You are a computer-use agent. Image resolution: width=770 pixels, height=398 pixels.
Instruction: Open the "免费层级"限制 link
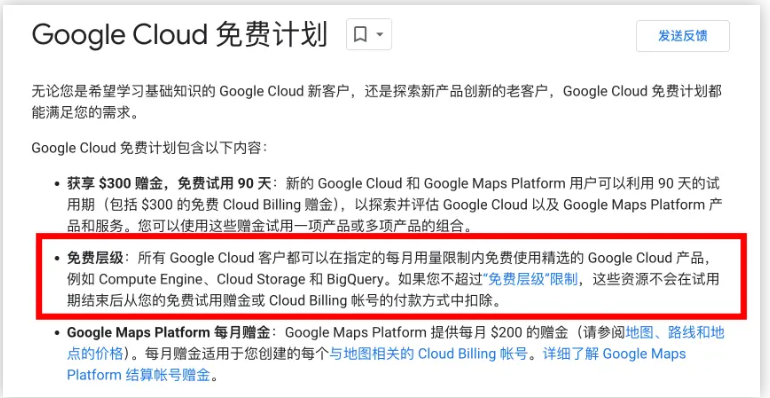[530, 280]
